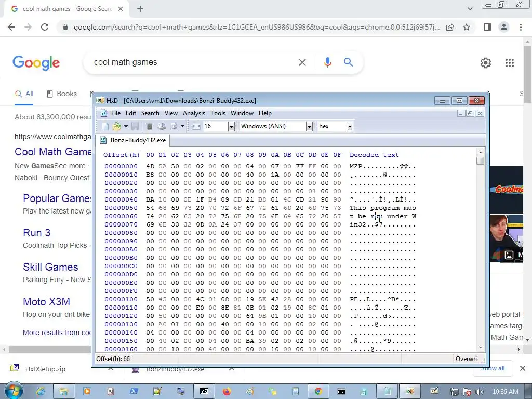Click the document icon left of File menu
Viewport: 532px width, 399px height.
coord(104,113)
